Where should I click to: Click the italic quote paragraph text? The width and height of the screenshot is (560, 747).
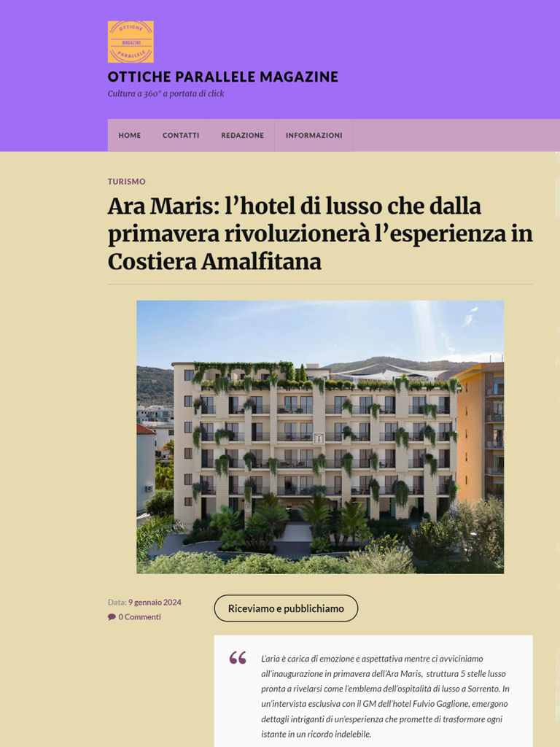click(385, 696)
